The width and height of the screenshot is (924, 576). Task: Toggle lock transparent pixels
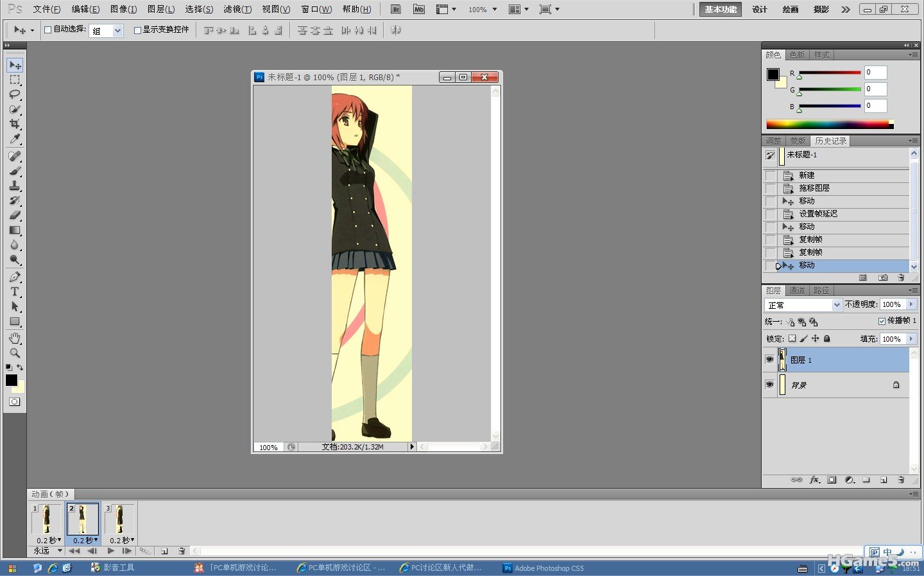click(x=792, y=338)
